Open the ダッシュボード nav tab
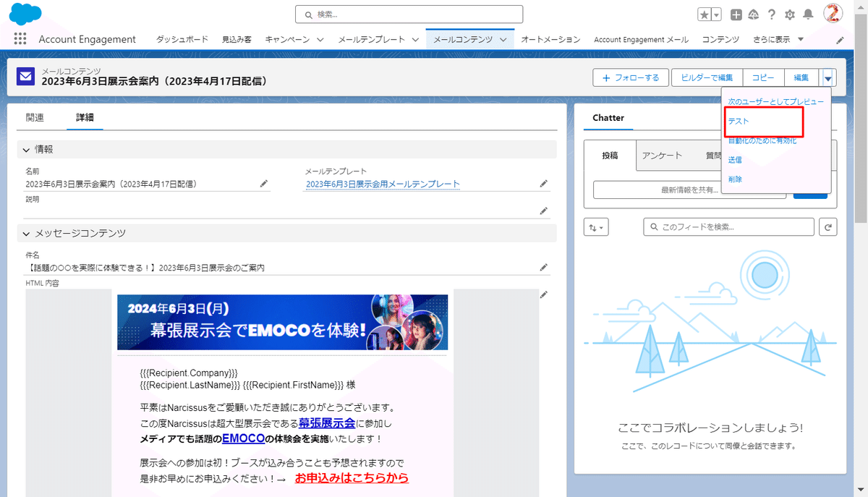Screen dimensions: 868x497 [x=182, y=39]
